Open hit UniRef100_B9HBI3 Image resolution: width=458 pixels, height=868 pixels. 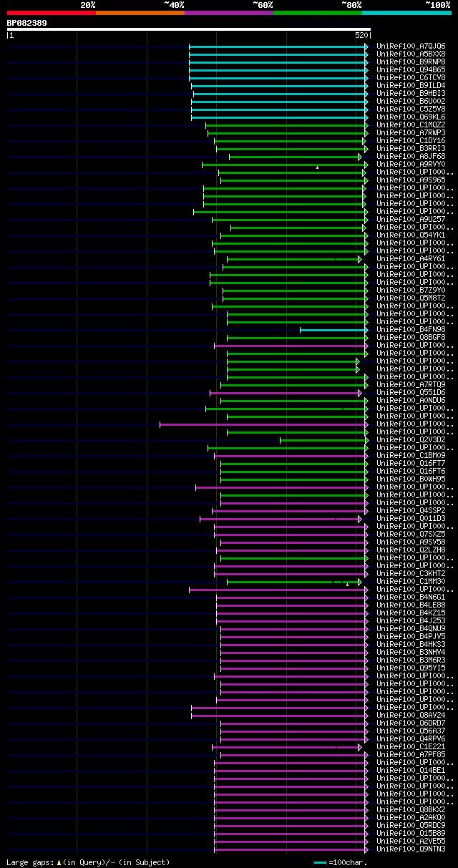(x=411, y=93)
